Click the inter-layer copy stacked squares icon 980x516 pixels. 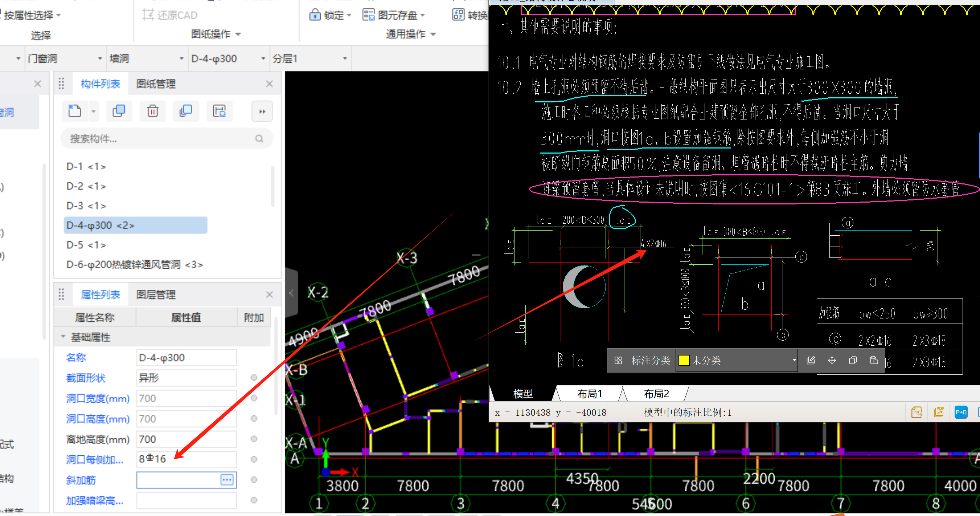coord(186,111)
